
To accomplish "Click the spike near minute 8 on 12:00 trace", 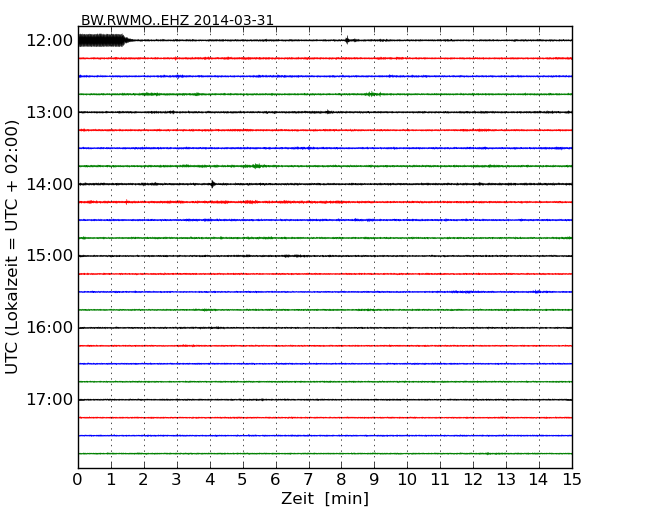I will pos(347,40).
